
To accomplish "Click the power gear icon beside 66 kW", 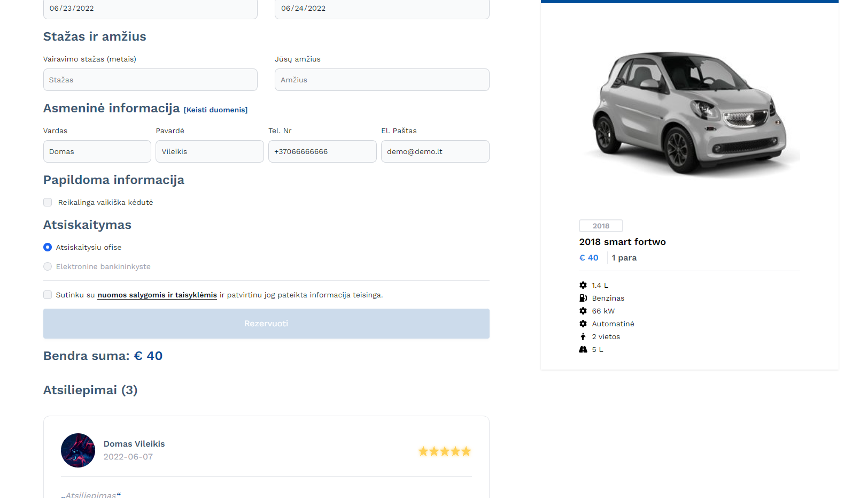I will pyautogui.click(x=583, y=311).
